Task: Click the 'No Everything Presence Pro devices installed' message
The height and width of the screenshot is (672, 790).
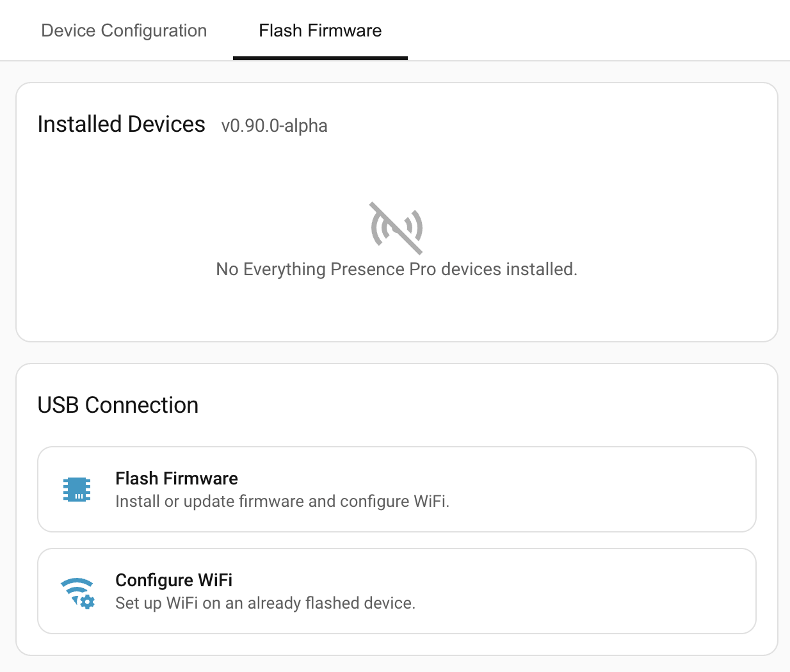Action: [396, 269]
